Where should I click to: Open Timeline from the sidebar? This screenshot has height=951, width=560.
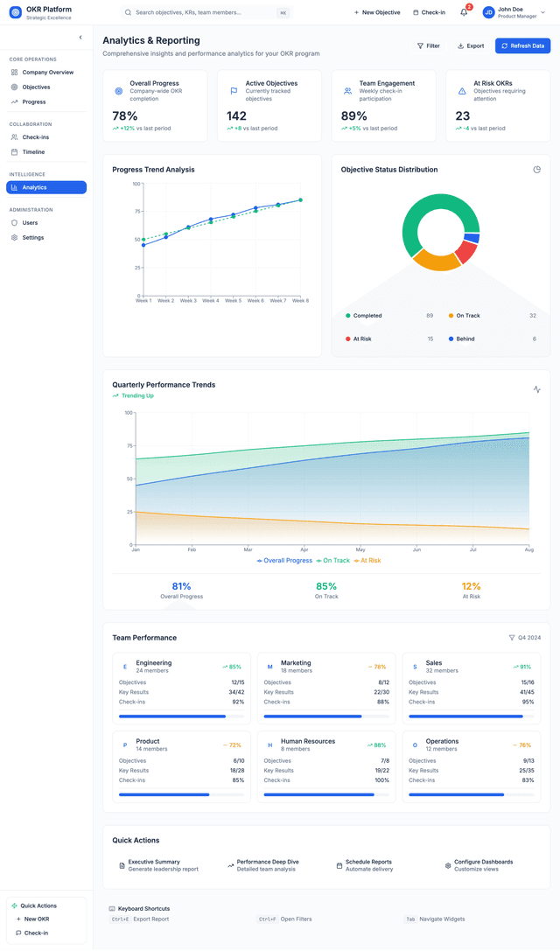pyautogui.click(x=33, y=152)
